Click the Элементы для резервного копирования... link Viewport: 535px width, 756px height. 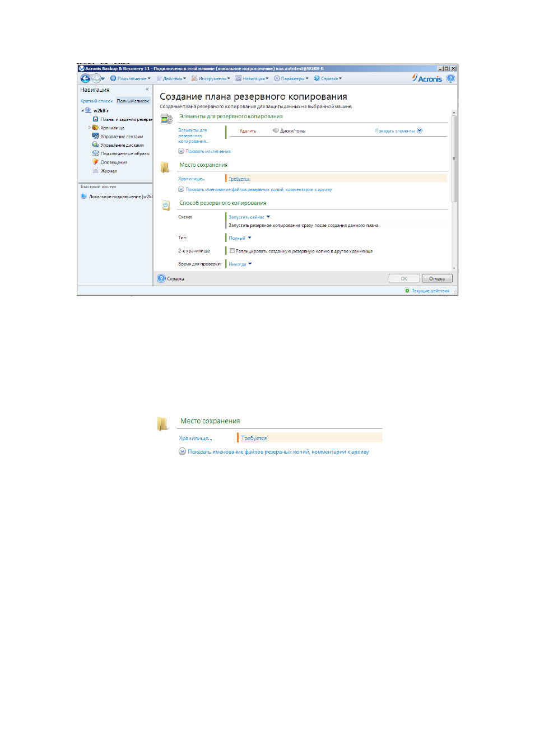point(193,136)
